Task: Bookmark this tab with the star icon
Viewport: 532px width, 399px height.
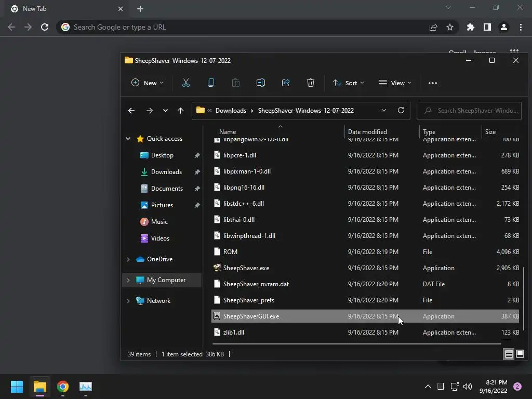Action: 450,27
